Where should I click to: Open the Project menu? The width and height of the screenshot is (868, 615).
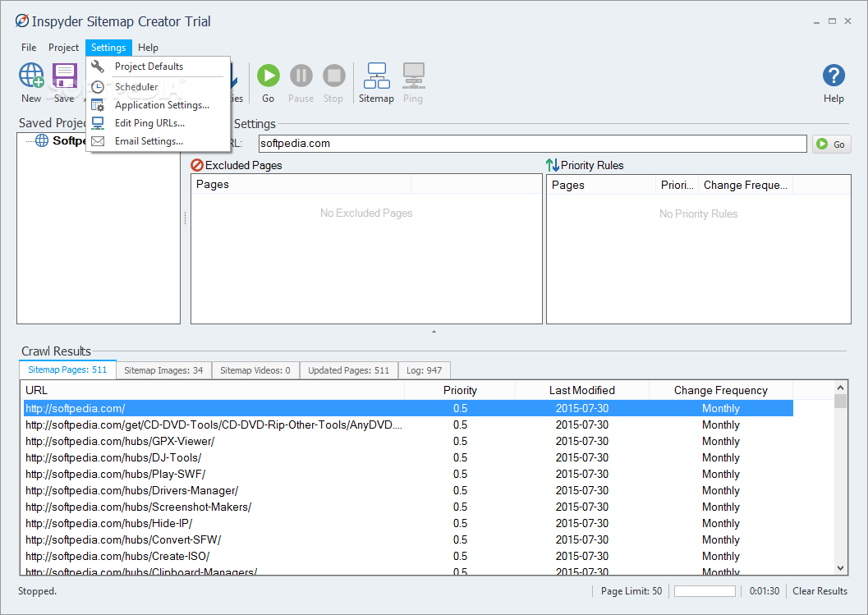point(64,48)
